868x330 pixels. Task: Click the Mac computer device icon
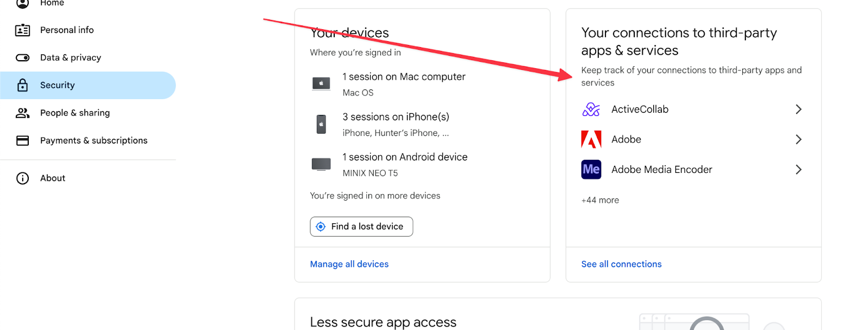[321, 84]
